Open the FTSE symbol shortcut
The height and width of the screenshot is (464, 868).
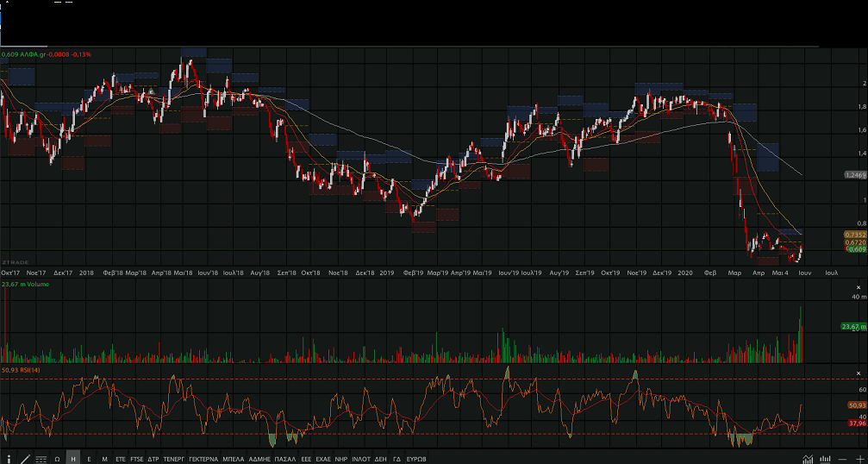[137, 458]
